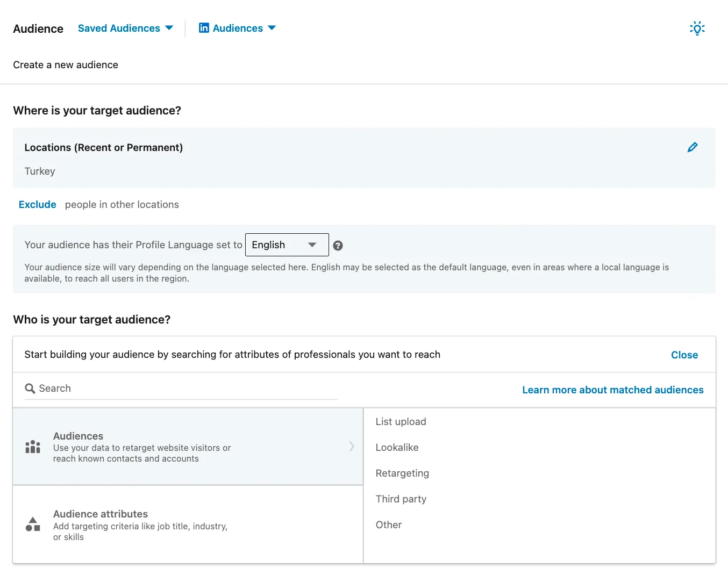This screenshot has width=728, height=575.
Task: Choose the Retargeting option
Action: (x=402, y=473)
